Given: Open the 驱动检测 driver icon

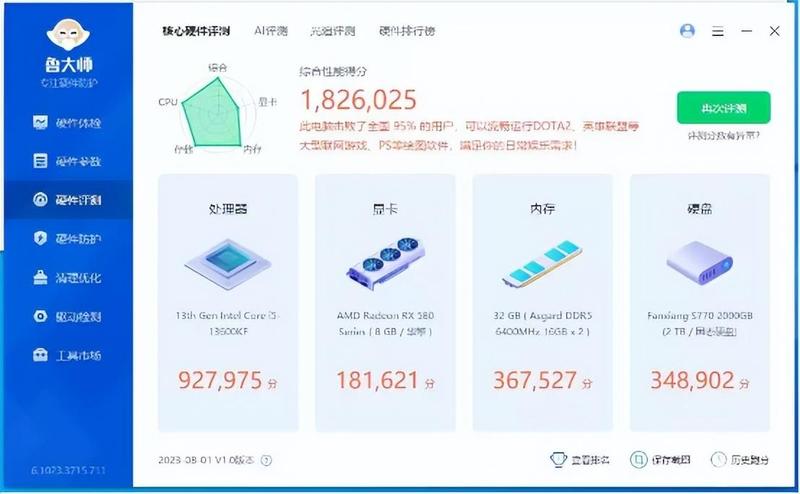Looking at the screenshot, I should 40,316.
